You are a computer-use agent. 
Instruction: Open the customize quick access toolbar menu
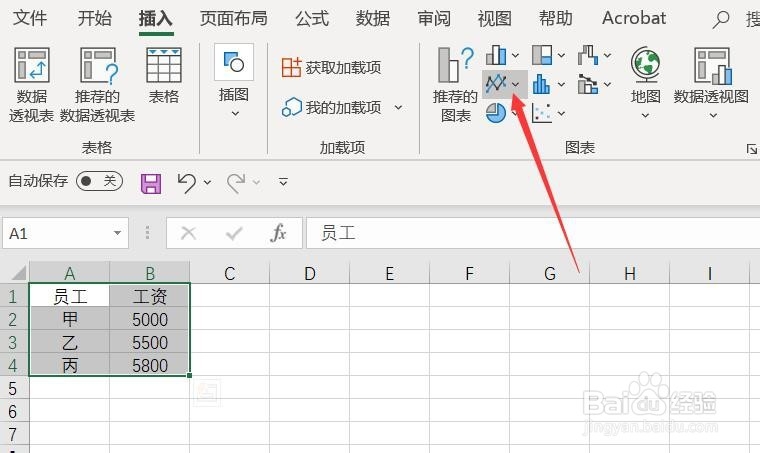283,182
